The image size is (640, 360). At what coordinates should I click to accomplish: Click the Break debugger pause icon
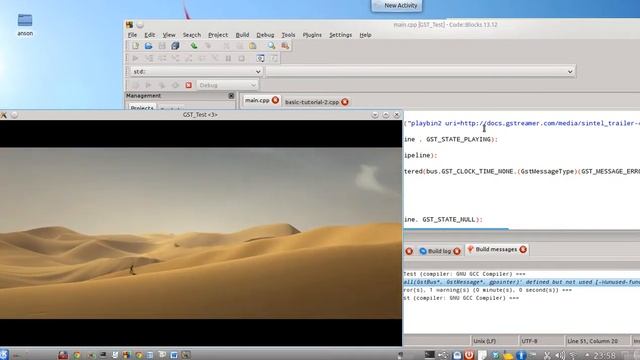(x=228, y=58)
